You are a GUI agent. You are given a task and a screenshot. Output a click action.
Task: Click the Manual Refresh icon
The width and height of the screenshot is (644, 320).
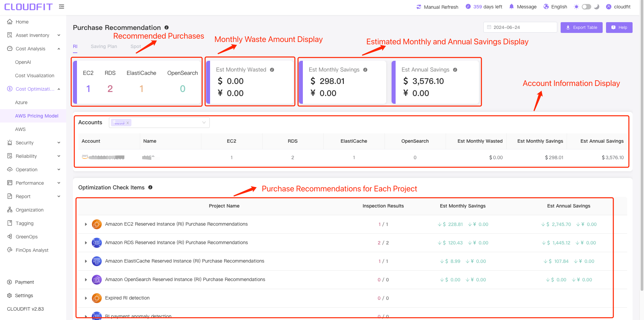[419, 7]
